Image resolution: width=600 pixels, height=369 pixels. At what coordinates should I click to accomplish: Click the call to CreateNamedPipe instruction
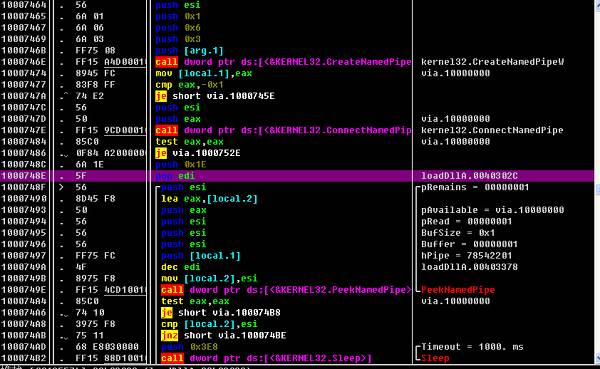pyautogui.click(x=283, y=62)
